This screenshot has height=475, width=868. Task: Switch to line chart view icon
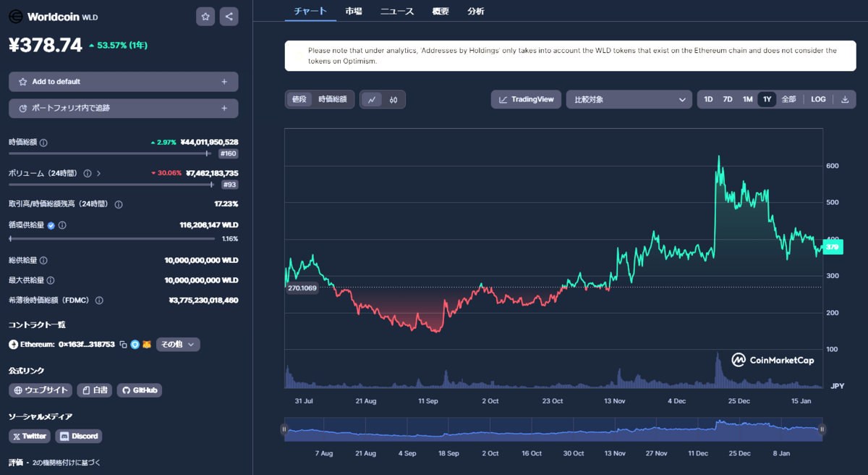pos(372,99)
